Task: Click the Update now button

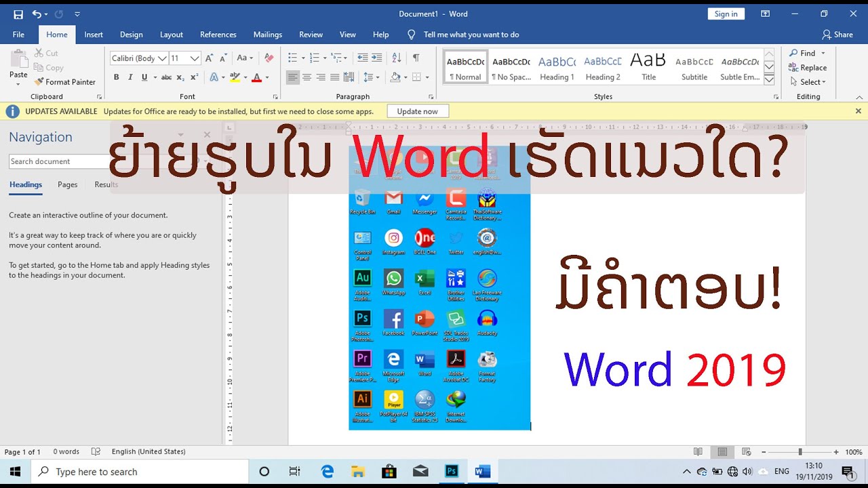Action: [418, 111]
